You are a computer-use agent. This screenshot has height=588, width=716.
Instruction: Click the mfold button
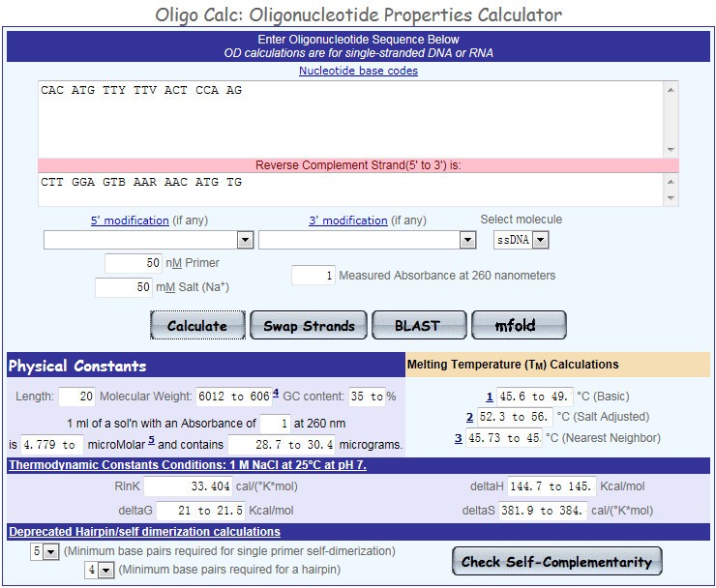click(x=519, y=325)
